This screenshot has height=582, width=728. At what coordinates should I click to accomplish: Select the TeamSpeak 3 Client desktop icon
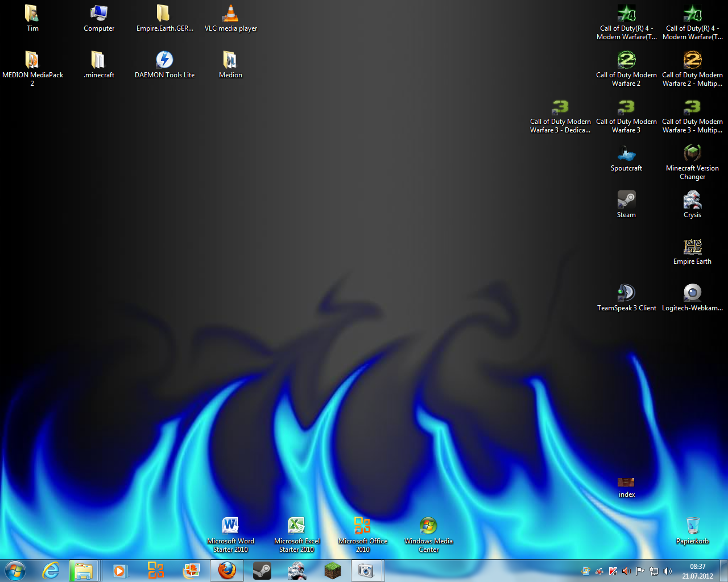[626, 294]
